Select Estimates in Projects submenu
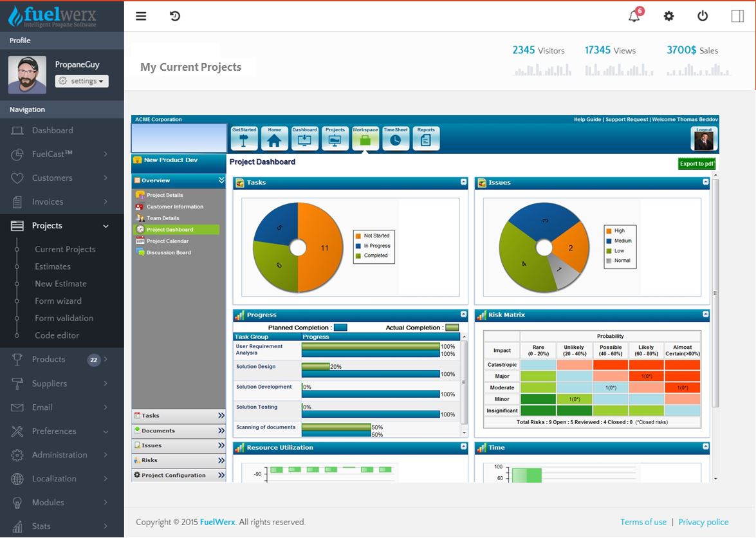This screenshot has height=538, width=756. [x=53, y=266]
